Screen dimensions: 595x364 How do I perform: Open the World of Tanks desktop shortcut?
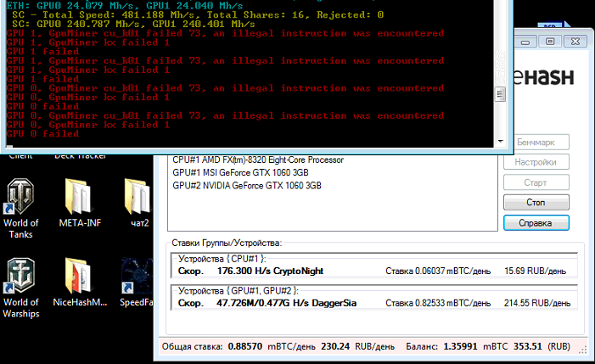tap(21, 208)
